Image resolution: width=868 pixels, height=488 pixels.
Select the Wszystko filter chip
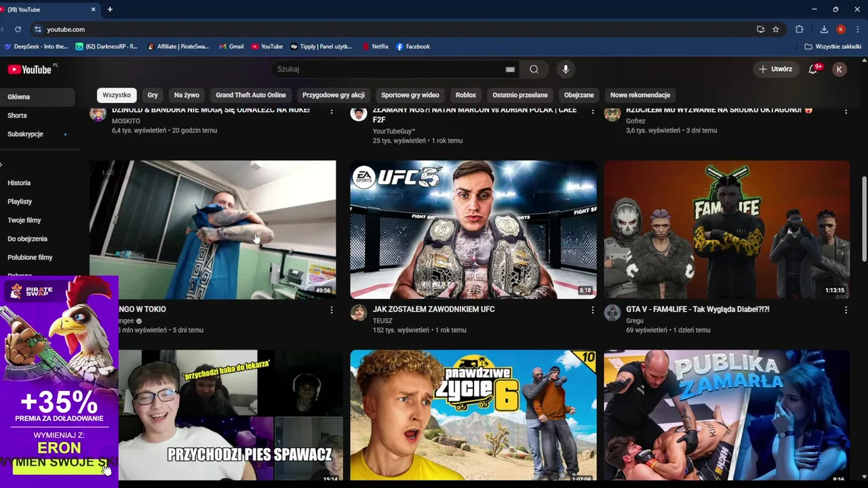click(117, 95)
